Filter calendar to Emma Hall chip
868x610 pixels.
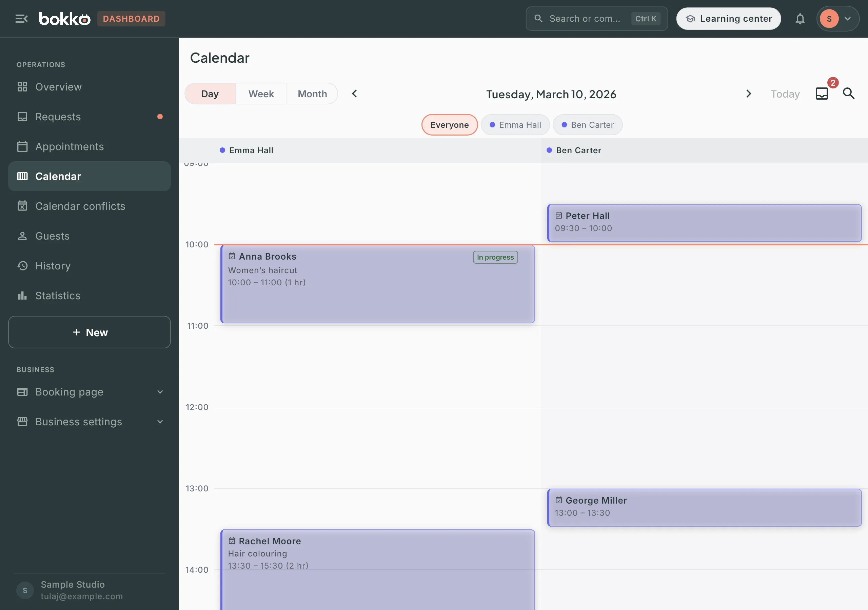[x=515, y=125]
